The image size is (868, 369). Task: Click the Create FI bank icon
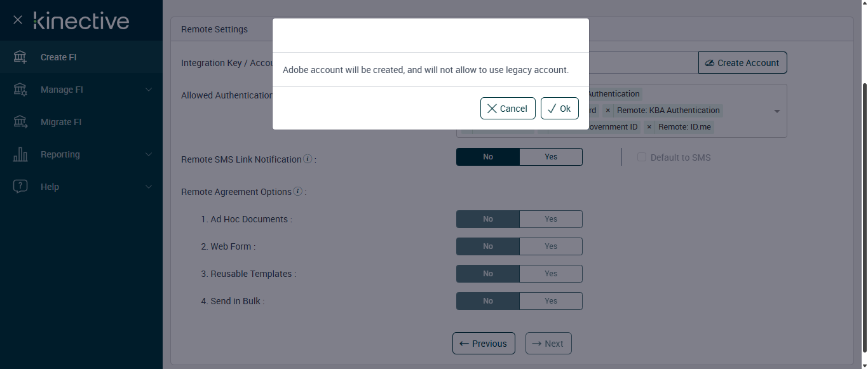20,57
